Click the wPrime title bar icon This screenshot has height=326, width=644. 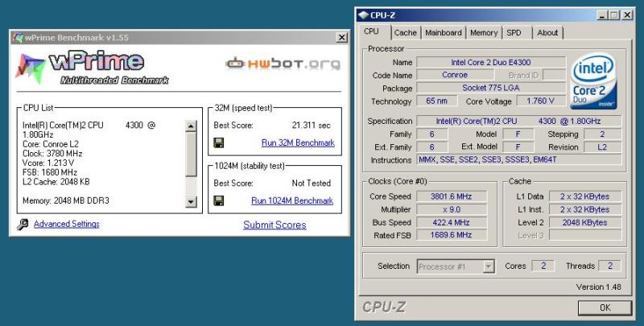click(18, 37)
